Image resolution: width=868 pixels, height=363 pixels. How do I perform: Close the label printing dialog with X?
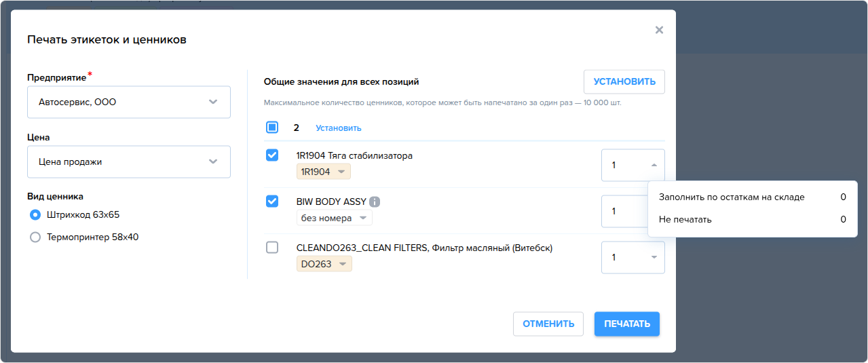(x=659, y=30)
